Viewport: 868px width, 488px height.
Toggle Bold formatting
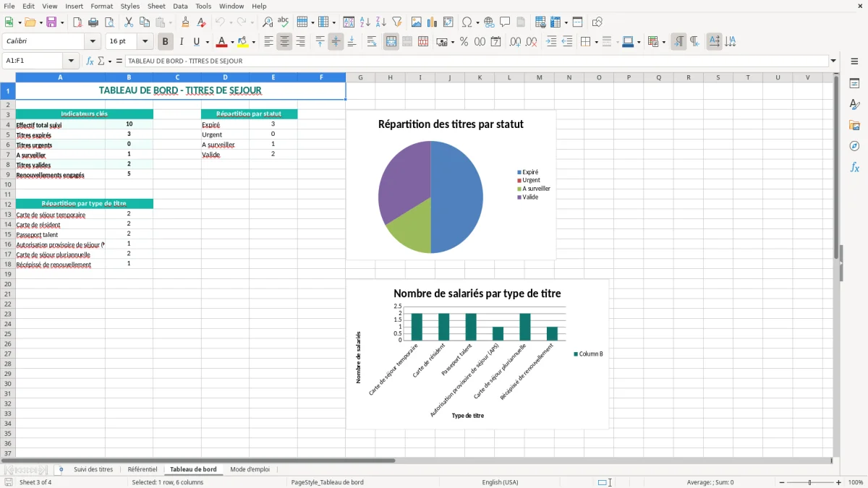point(166,42)
